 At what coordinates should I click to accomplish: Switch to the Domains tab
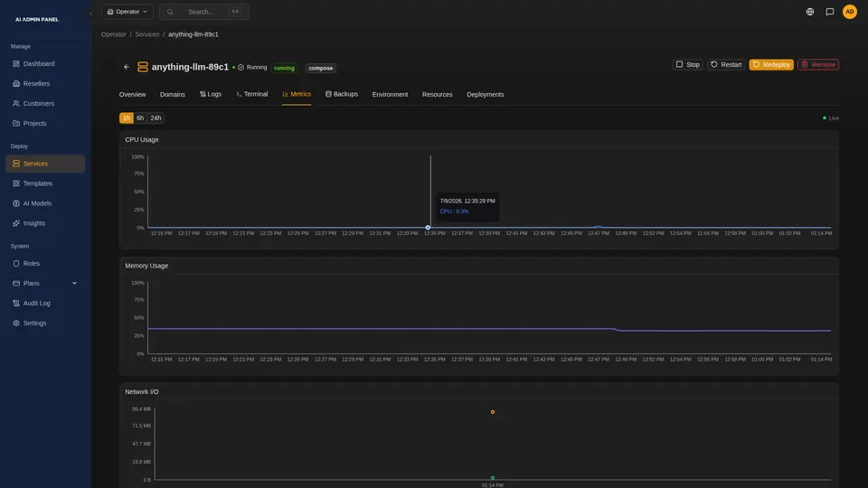click(172, 95)
